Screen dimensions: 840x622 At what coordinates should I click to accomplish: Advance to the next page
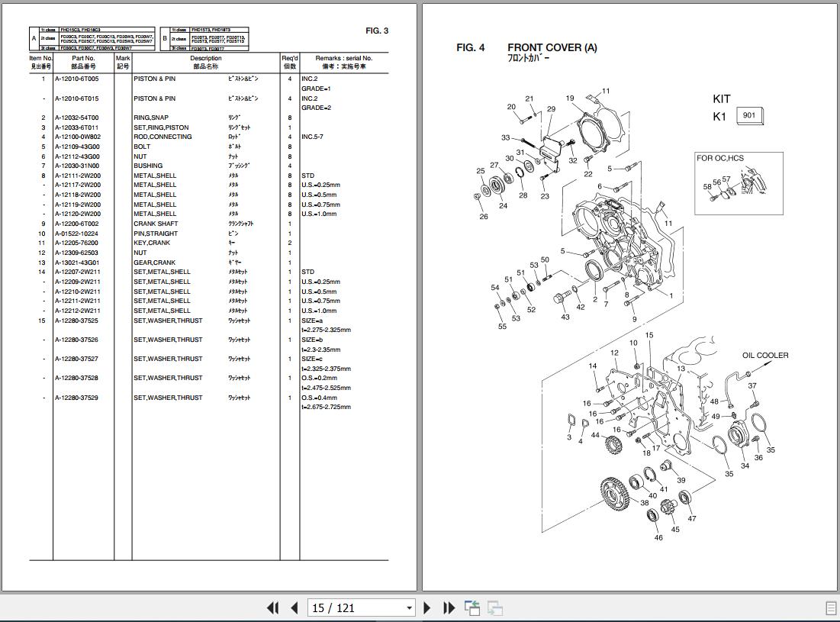[426, 607]
